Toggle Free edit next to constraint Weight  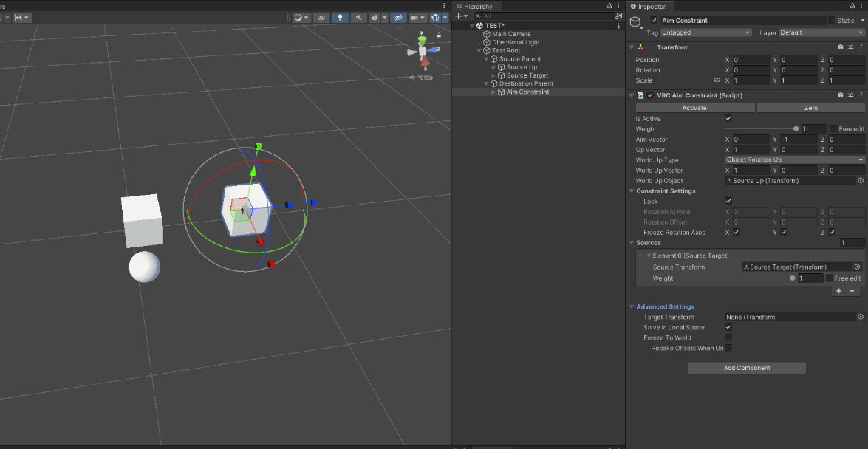833,129
